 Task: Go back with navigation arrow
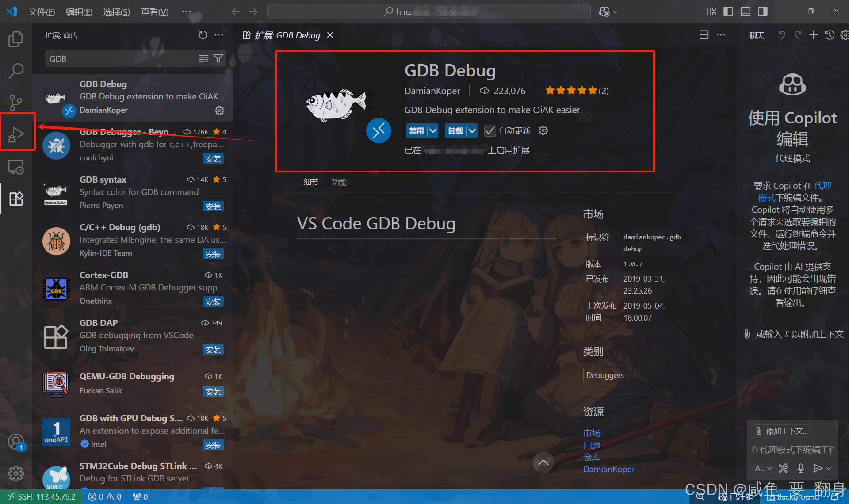236,11
